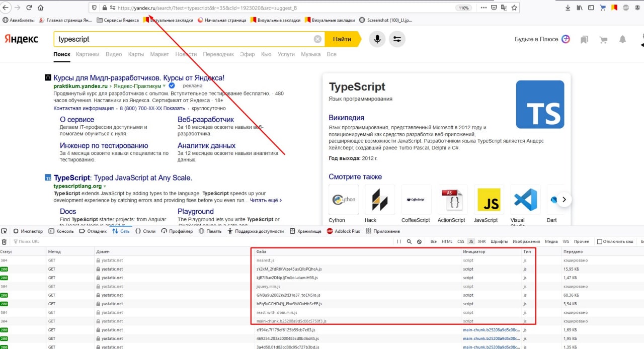Switch to Стили devtools tab
This screenshot has width=644, height=349.
(145, 231)
